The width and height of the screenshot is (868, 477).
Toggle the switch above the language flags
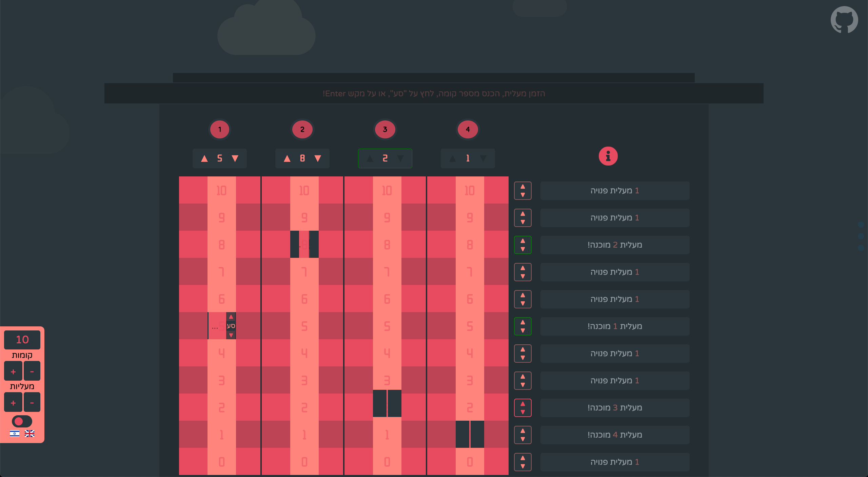tap(22, 421)
